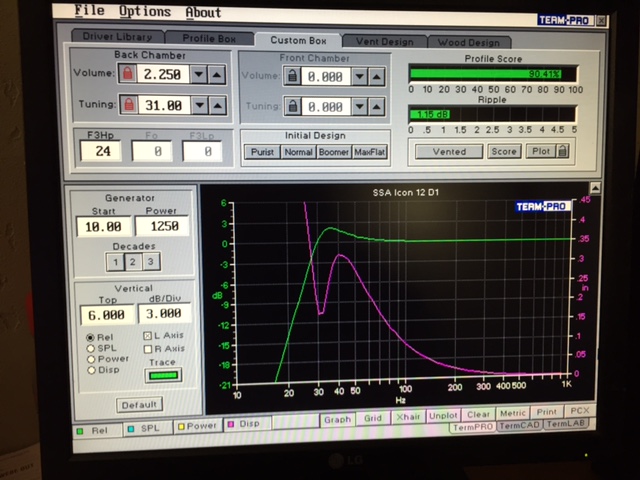
Task: Select the Rel trace tab at bottom
Action: click(98, 431)
